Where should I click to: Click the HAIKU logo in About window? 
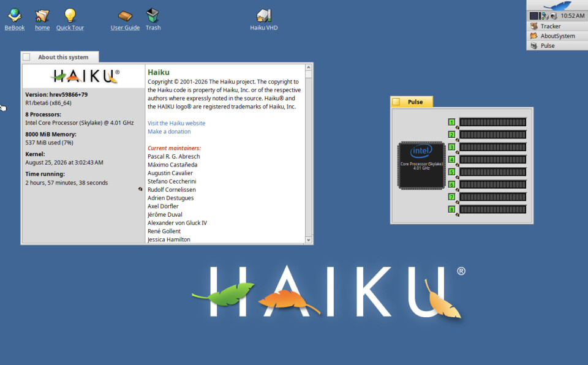(x=85, y=76)
